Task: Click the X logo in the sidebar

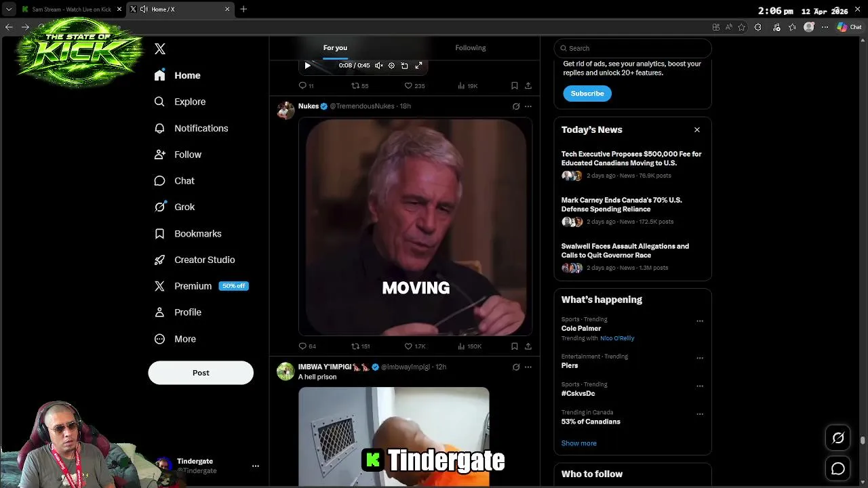Action: [160, 49]
